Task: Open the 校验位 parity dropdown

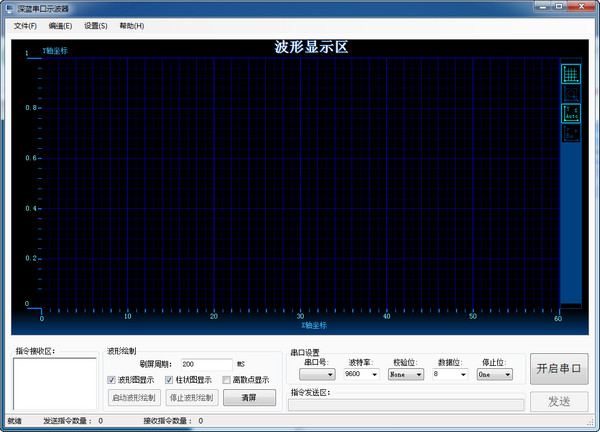Action: coord(405,374)
